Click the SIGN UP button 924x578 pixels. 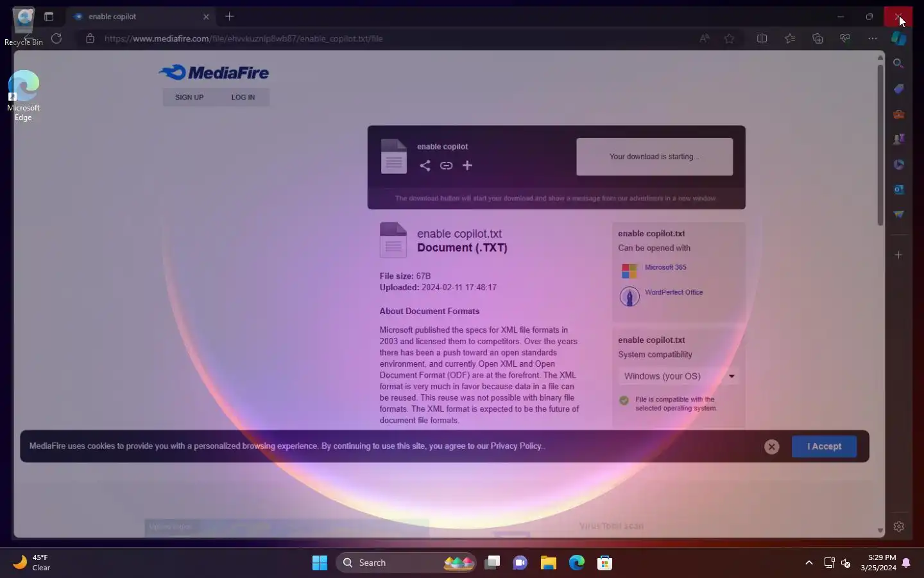tap(189, 98)
